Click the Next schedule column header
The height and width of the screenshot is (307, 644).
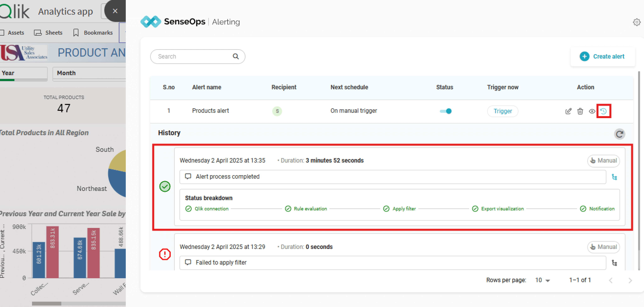[349, 87]
